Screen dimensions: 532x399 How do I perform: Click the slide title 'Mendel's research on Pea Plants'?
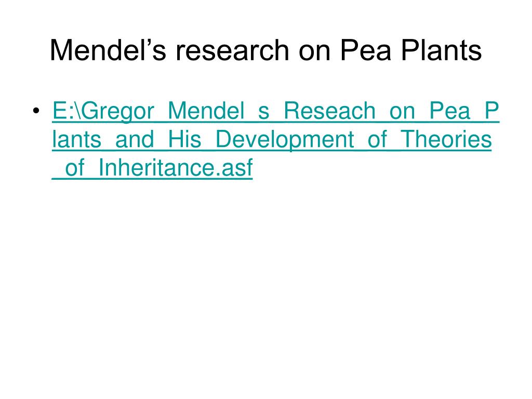(265, 50)
